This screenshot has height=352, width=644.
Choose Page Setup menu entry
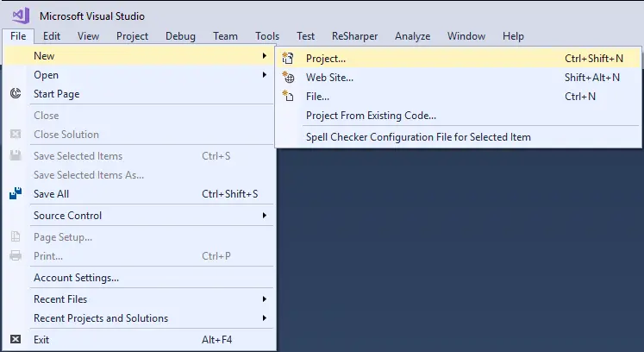click(139, 237)
